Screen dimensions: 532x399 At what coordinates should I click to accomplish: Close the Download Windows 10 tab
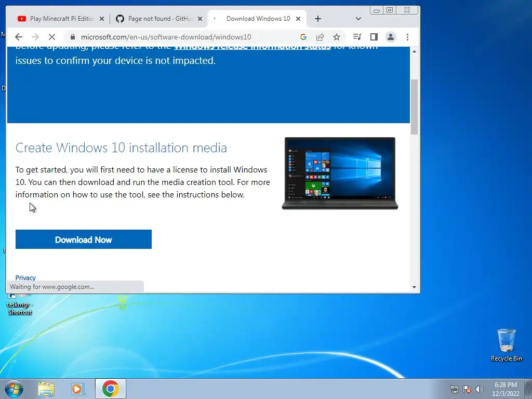point(298,19)
